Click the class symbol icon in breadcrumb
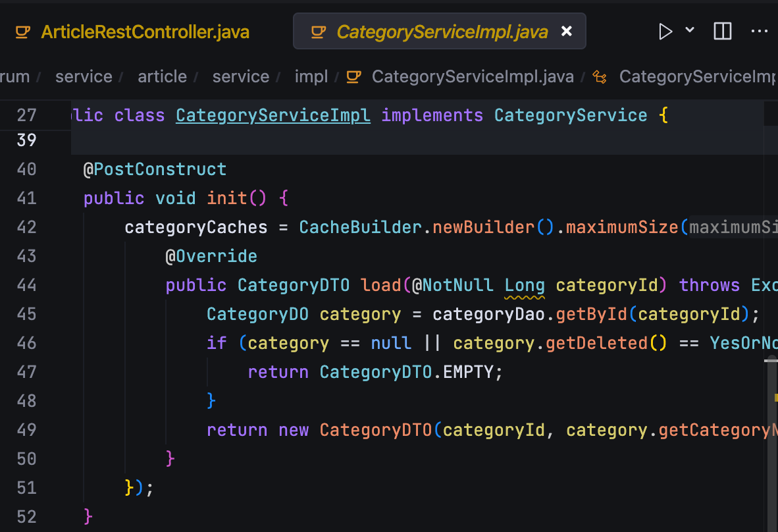 pyautogui.click(x=600, y=77)
